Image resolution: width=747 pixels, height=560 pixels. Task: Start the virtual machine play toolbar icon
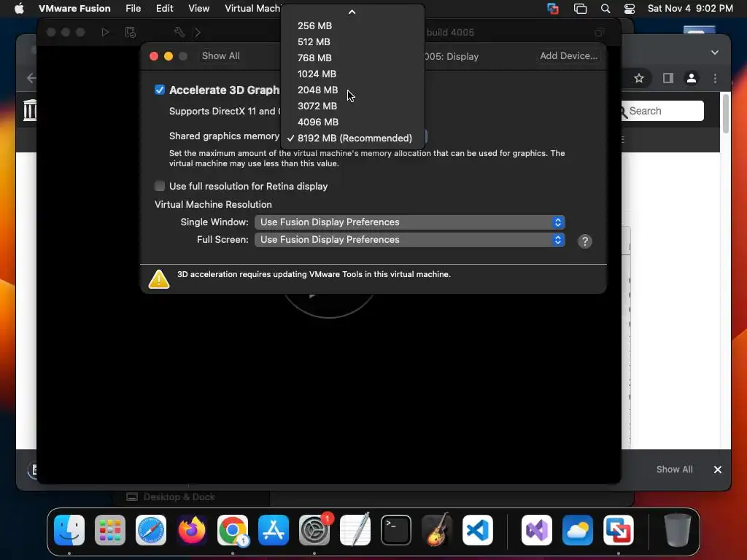pos(105,32)
